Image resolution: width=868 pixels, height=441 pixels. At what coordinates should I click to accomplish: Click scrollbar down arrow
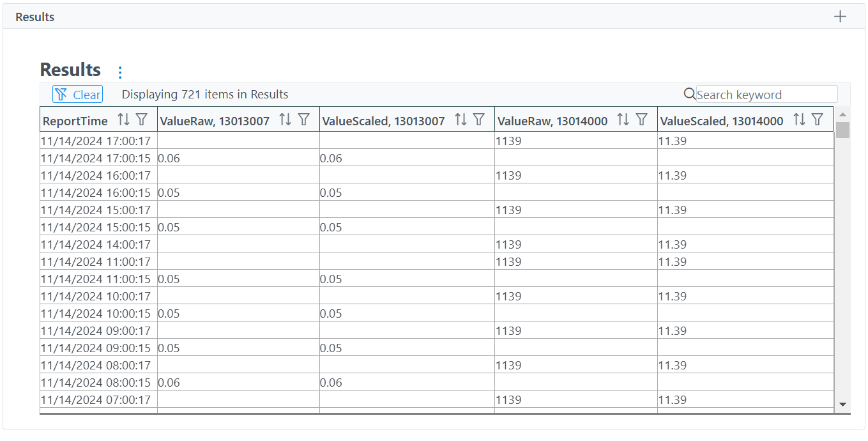[x=842, y=404]
